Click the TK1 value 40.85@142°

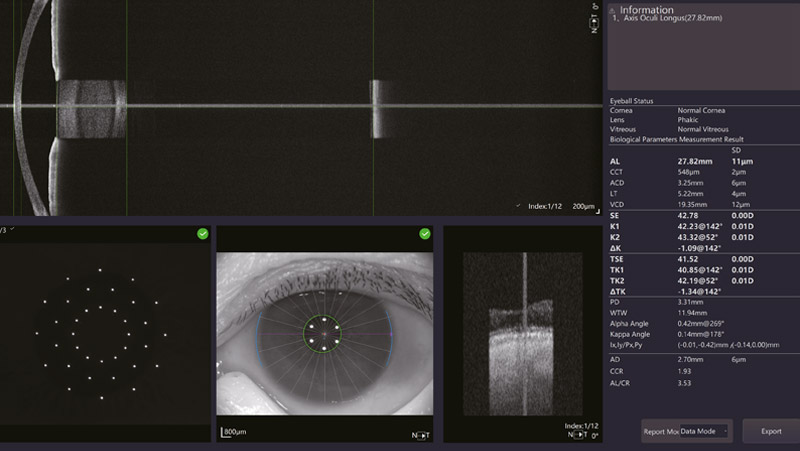pyautogui.click(x=699, y=270)
